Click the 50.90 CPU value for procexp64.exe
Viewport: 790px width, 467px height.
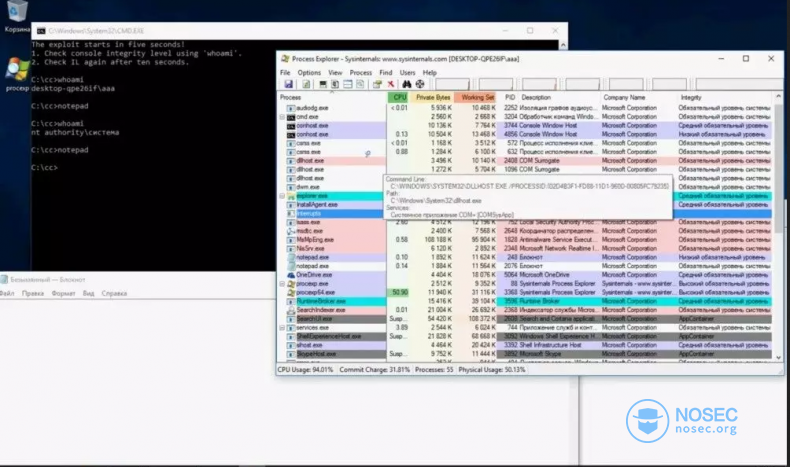(398, 293)
